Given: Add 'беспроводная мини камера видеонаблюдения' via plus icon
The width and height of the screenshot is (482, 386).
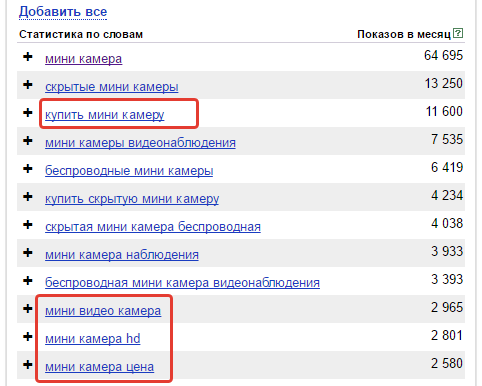Looking at the screenshot, I should pos(28,281).
